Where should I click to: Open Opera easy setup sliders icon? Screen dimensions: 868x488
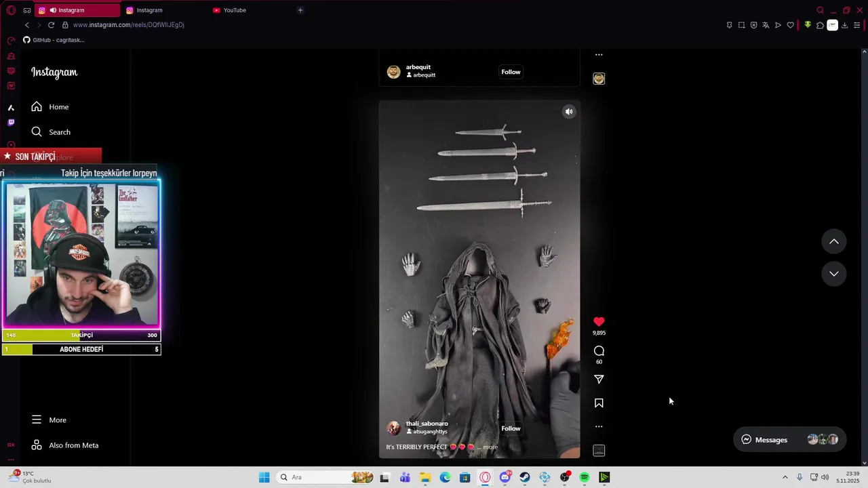click(x=857, y=25)
